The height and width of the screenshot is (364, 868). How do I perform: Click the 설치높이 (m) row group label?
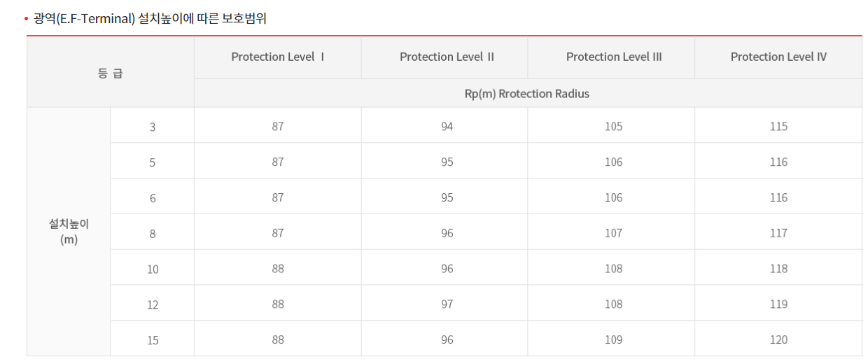pos(69,232)
